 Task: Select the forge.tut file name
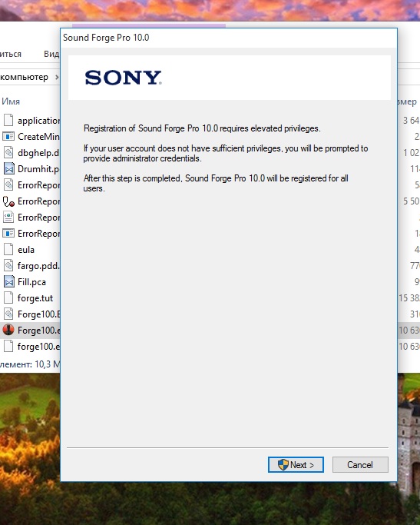(35, 298)
